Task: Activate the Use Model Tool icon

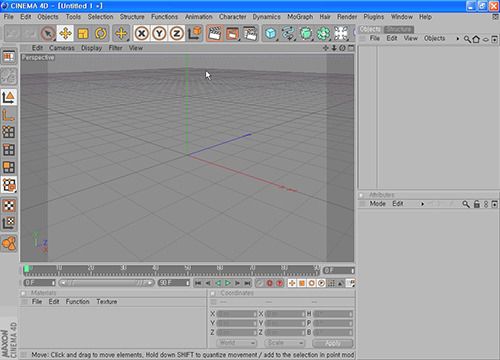Action: click(9, 97)
